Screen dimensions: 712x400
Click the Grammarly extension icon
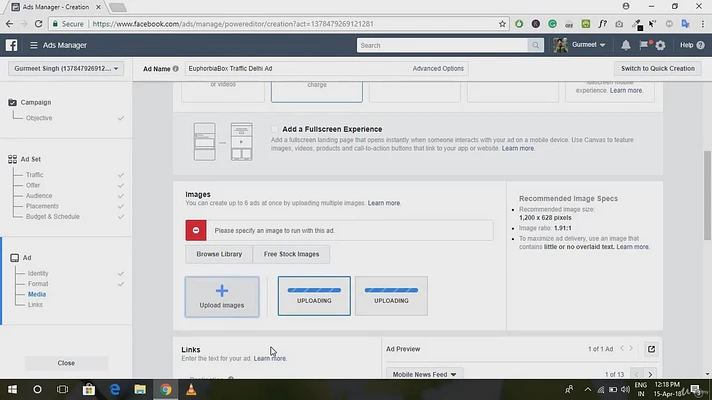pos(552,24)
